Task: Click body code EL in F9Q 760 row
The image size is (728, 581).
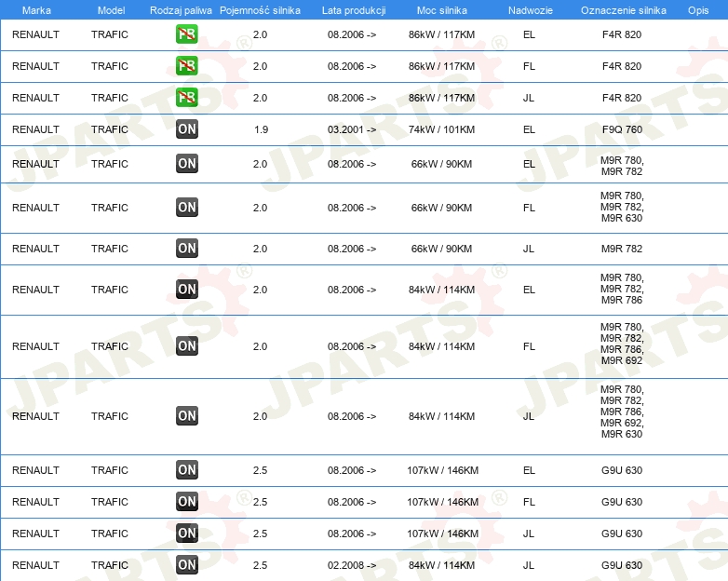Action: (x=530, y=129)
